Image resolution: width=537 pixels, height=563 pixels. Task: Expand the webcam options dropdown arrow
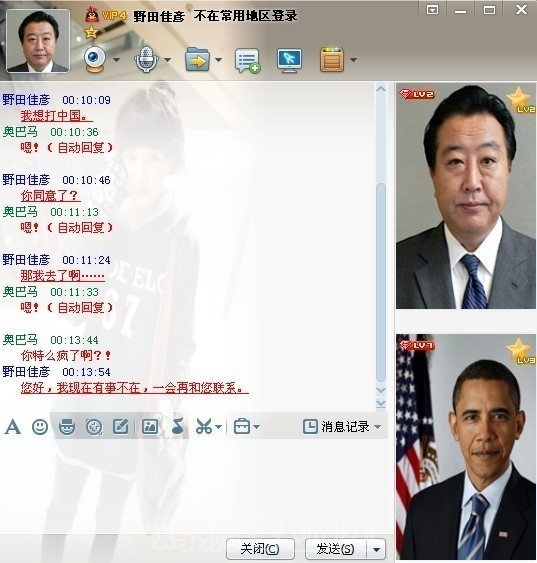[116, 60]
